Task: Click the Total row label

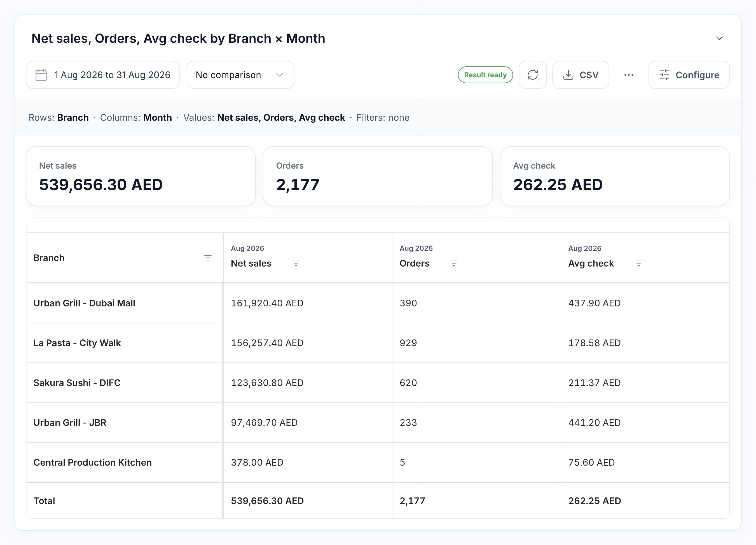Action: [x=44, y=501]
